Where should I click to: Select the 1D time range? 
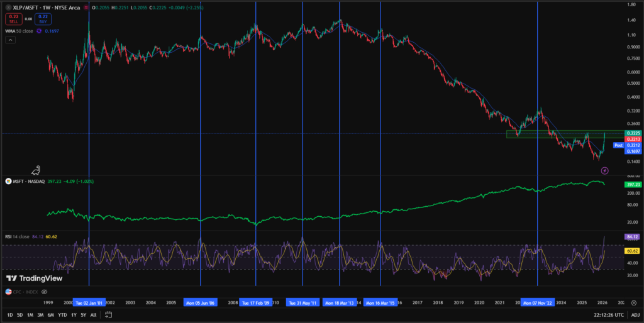tap(10, 315)
